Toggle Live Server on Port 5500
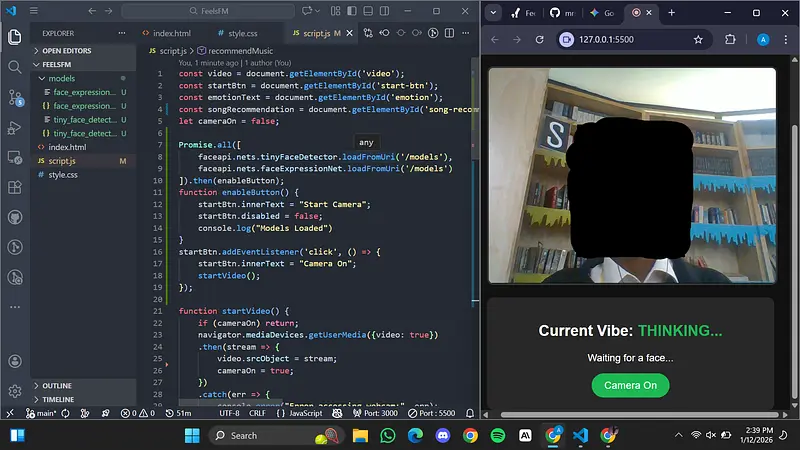800x450 pixels. pyautogui.click(x=437, y=413)
